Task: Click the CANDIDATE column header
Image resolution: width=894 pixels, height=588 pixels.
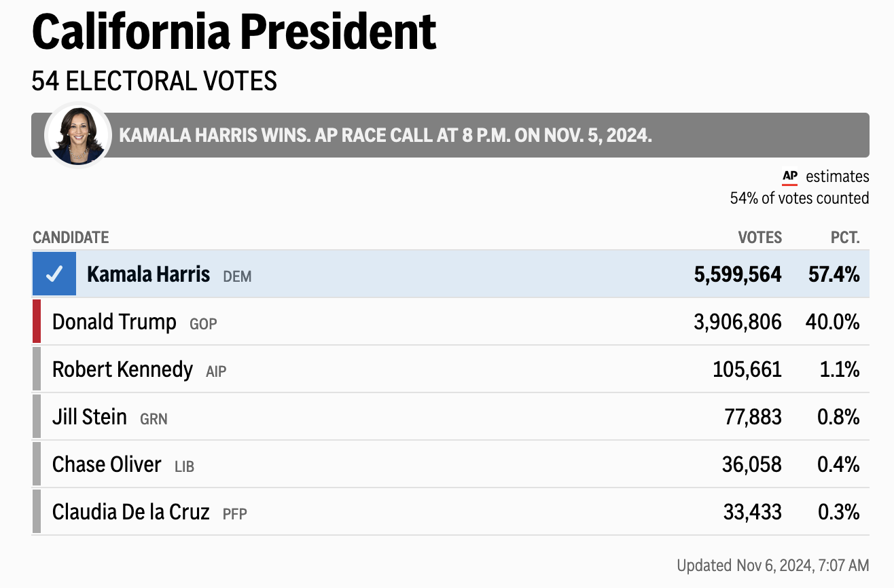Action: 71,238
